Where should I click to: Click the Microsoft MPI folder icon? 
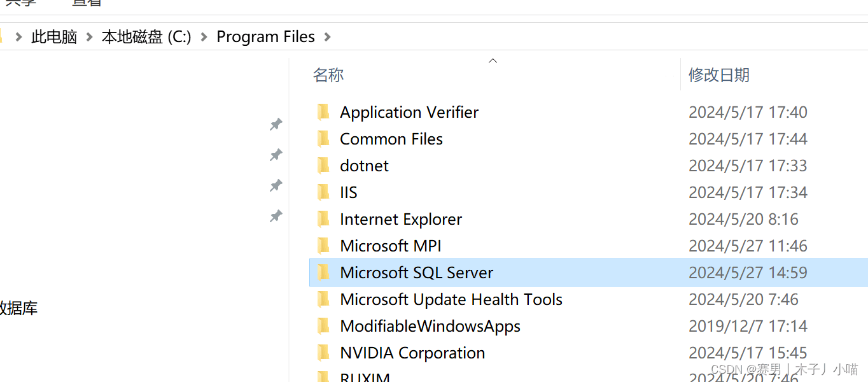pos(324,246)
